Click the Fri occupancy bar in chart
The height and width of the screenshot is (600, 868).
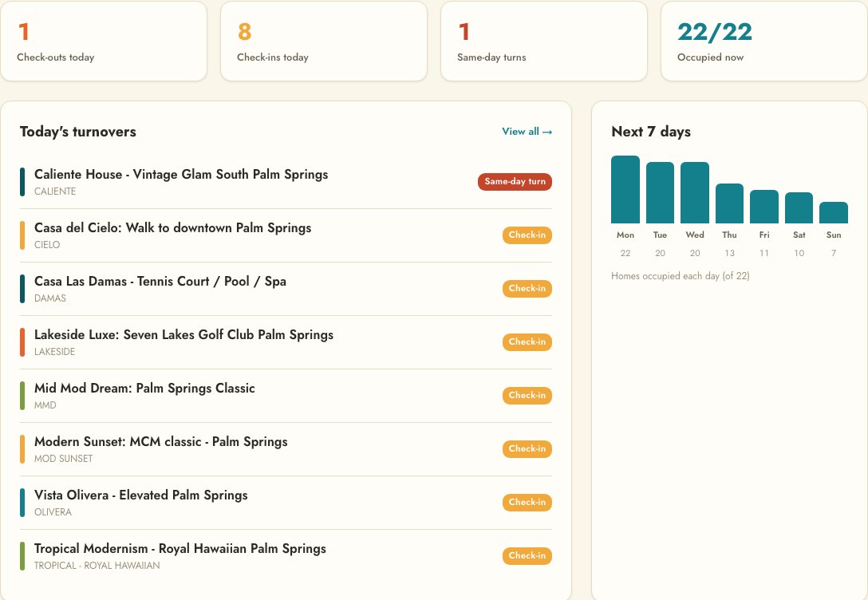coord(764,207)
